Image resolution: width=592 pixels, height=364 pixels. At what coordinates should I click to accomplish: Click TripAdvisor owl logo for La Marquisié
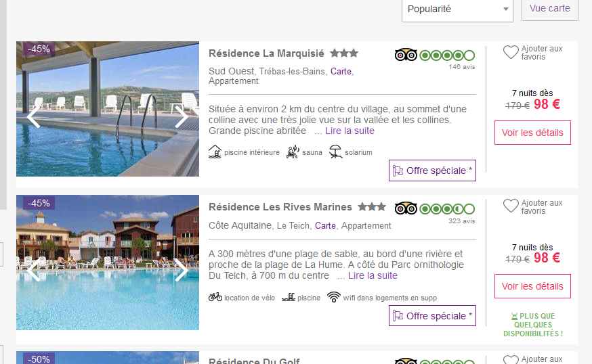[406, 55]
